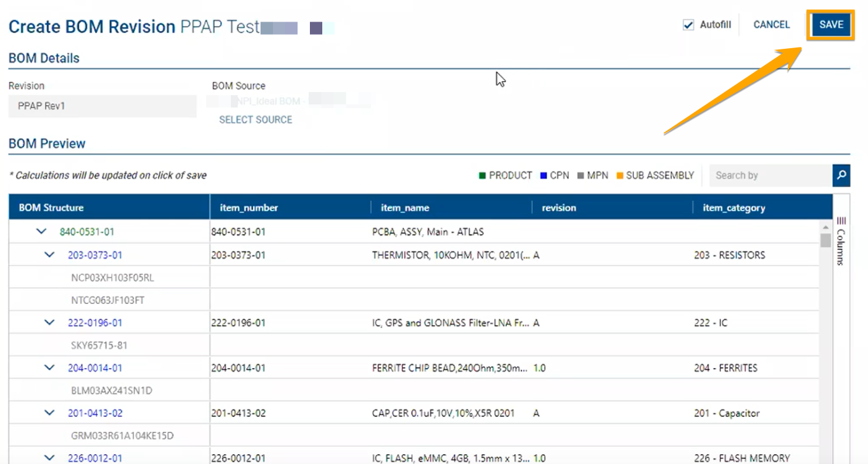The height and width of the screenshot is (464, 868).
Task: Click the orange SUB ASSEMBLY legend swatch
Action: point(620,175)
